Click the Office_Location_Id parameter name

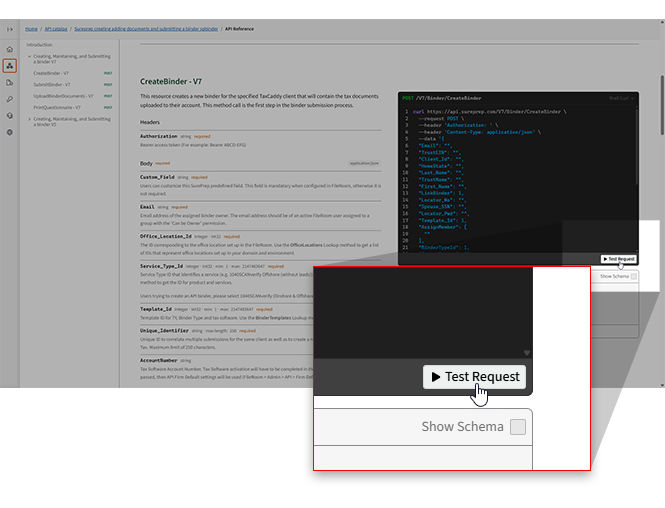pos(166,236)
